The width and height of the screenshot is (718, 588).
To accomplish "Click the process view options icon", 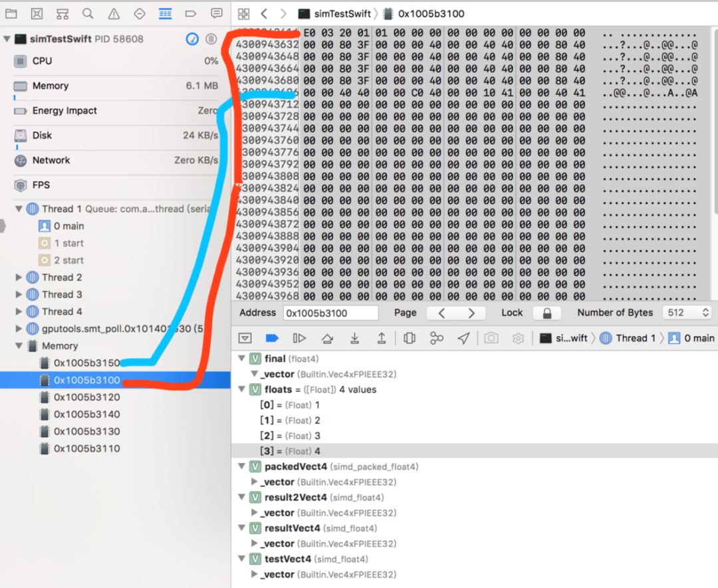I will [x=211, y=39].
